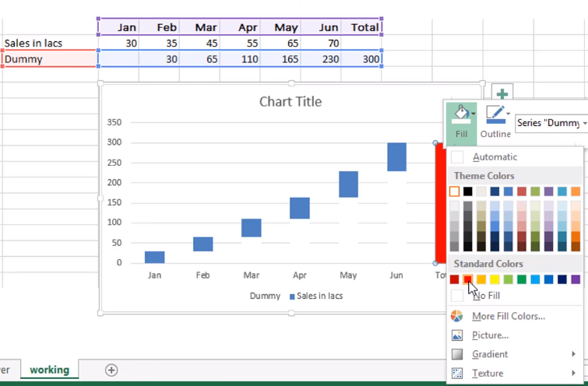Viewport: 588px width, 386px height.
Task: Select dark red standard color swatch
Action: pyautogui.click(x=454, y=279)
